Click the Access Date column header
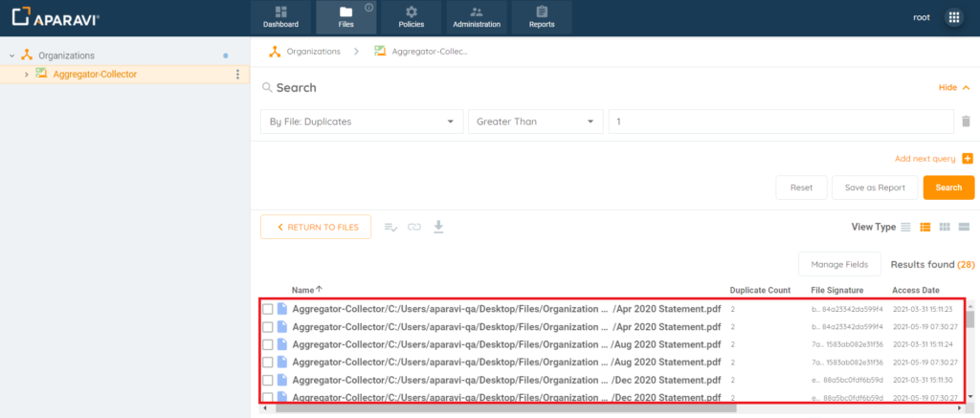The height and width of the screenshot is (418, 980). (916, 290)
